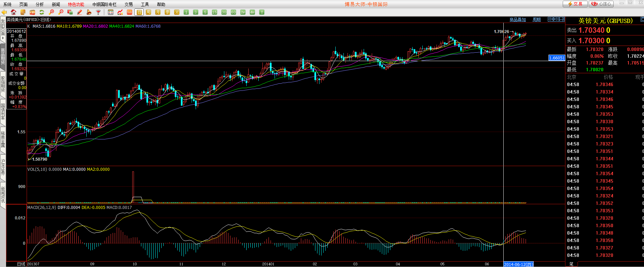Click the 1.66051 price marker on axis
644x267 pixels.
pyautogui.click(x=557, y=58)
